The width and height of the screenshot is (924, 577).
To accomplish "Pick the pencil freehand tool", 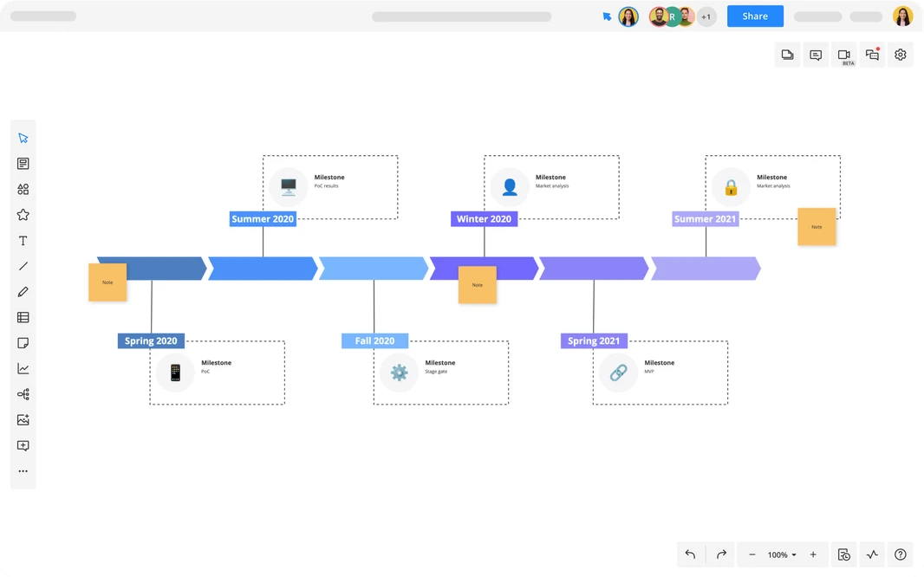I will coord(23,291).
